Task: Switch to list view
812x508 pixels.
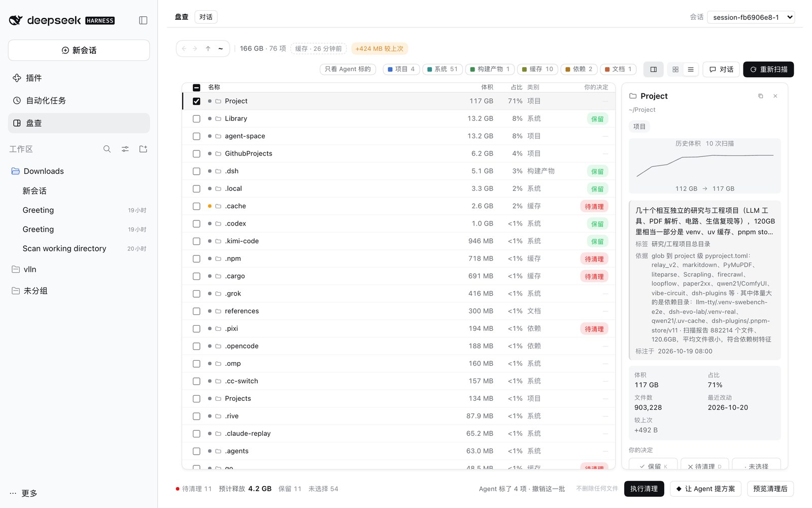Action: pos(691,69)
